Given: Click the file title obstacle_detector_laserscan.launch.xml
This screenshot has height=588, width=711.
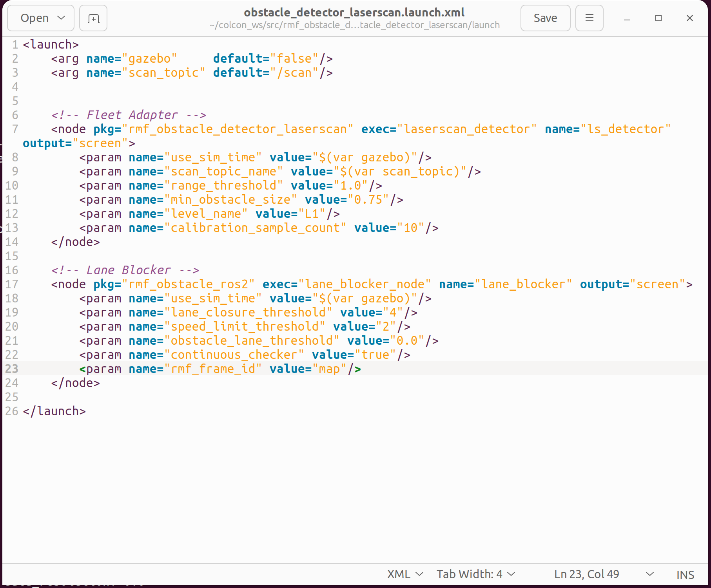Looking at the screenshot, I should (x=354, y=12).
